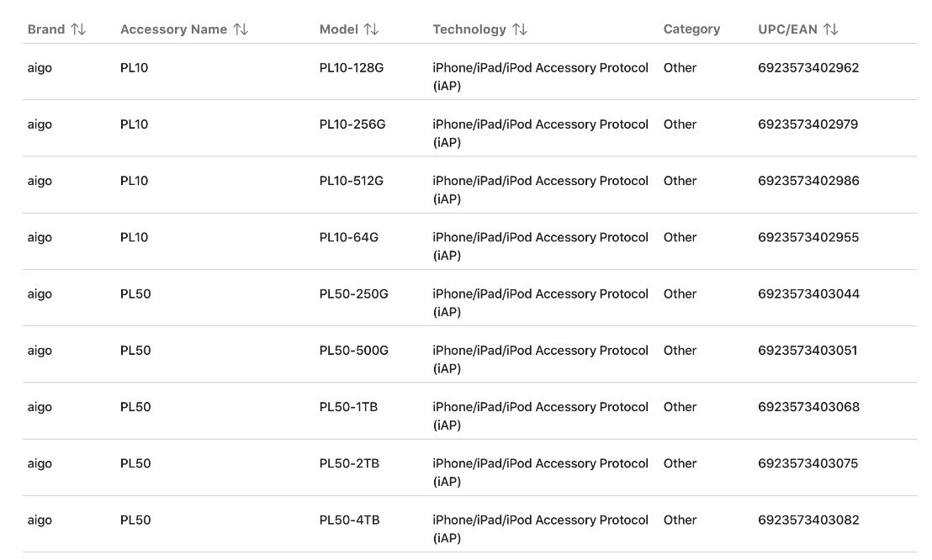Click the Technology header label
Screen dimensions: 932x560
pos(469,29)
